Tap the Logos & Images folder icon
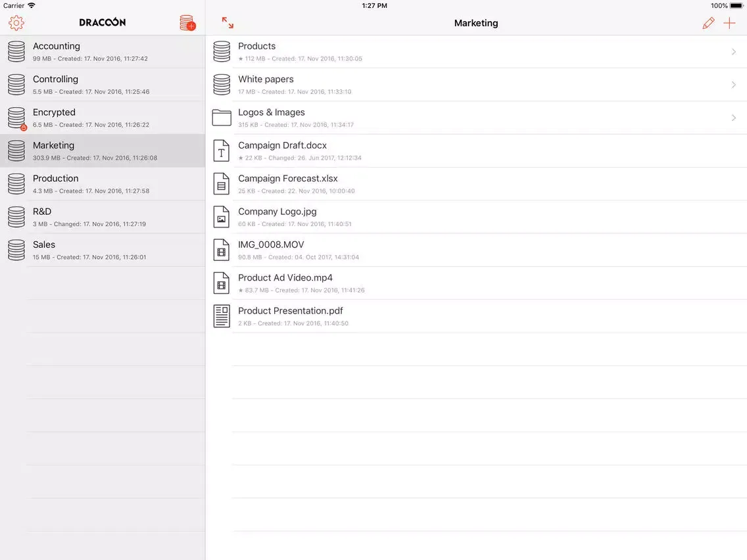This screenshot has width=747, height=560. pos(222,117)
